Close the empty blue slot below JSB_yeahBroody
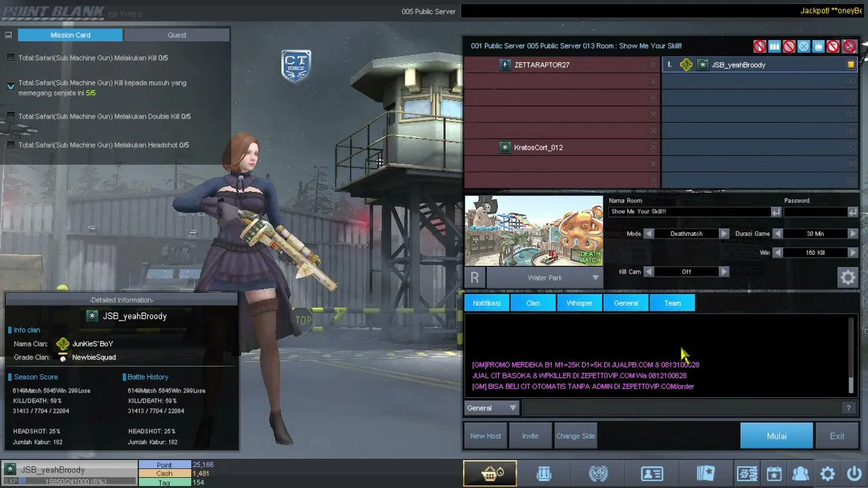This screenshot has width=868, height=488. click(851, 81)
